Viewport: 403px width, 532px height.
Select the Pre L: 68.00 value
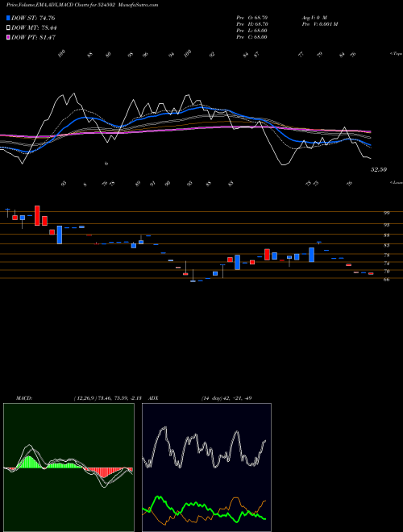pos(251,31)
